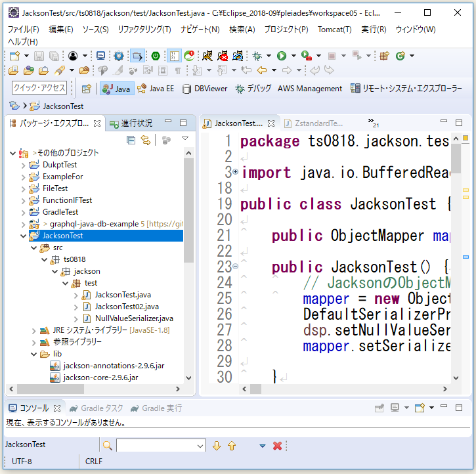476x474 pixels.
Task: Open the Tomcat(T) menu
Action: 335,30
